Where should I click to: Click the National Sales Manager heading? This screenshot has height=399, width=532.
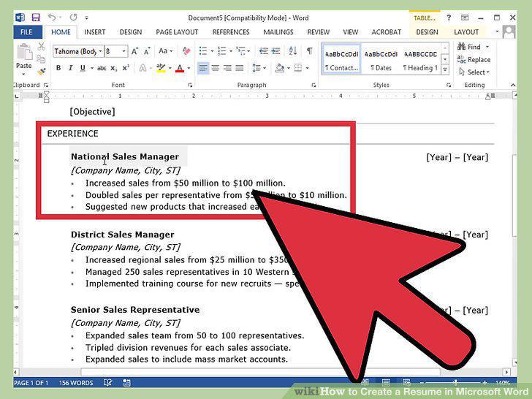point(125,156)
